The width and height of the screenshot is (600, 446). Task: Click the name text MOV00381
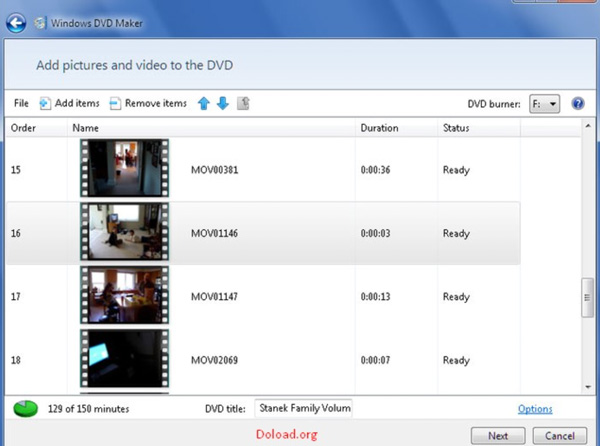[214, 170]
